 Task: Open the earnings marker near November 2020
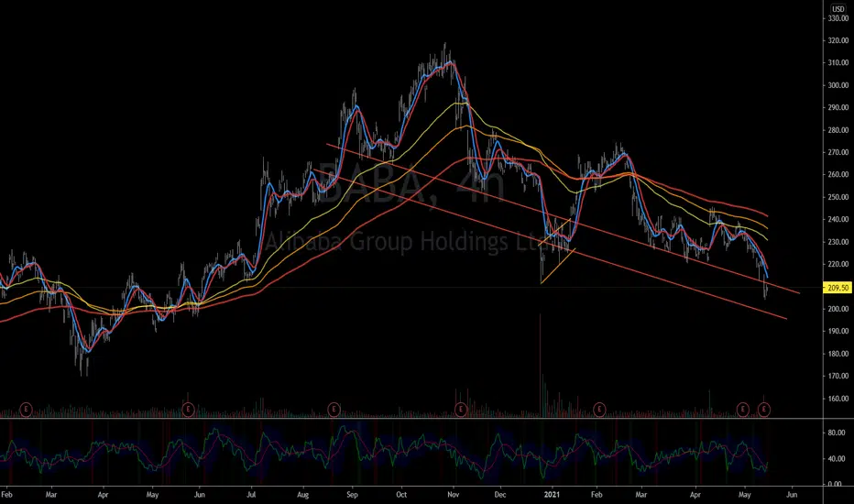[x=461, y=410]
